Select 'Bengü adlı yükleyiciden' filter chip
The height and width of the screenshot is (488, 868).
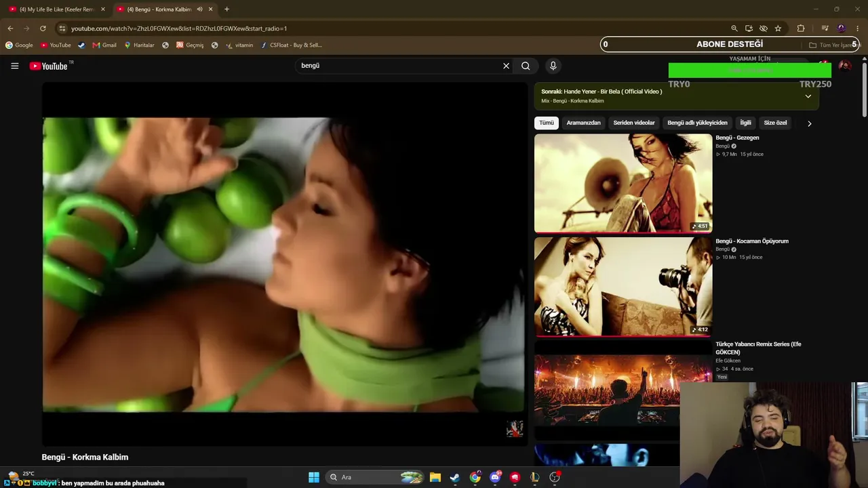click(x=697, y=123)
